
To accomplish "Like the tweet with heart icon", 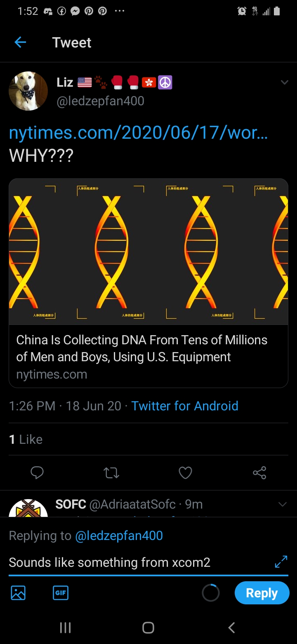I will coord(185,473).
